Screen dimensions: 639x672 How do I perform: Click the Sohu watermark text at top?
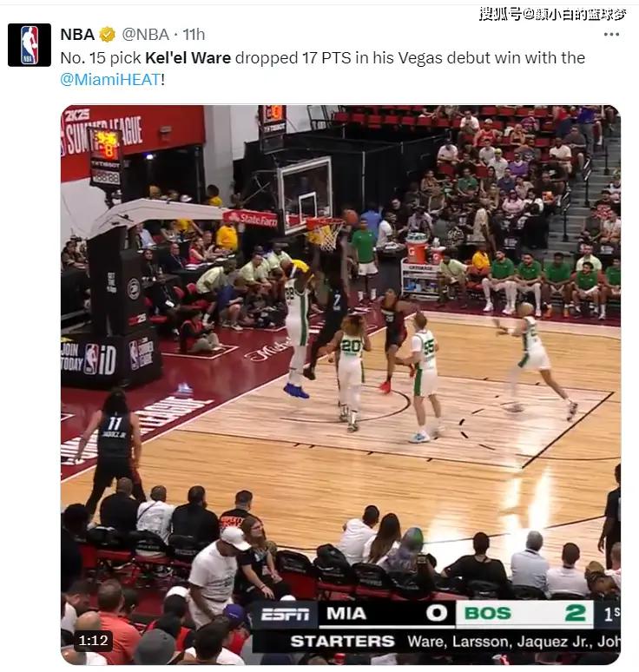pyautogui.click(x=553, y=14)
